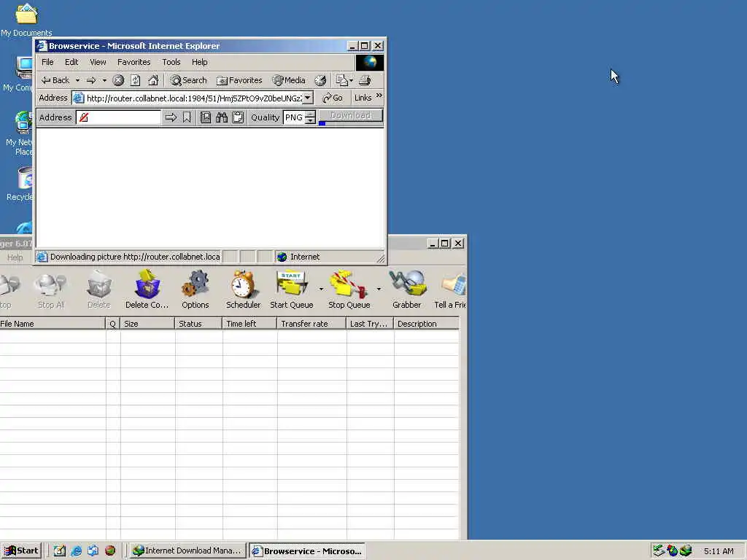
Task: Click the 5:11 AM system clock
Action: pos(719,551)
